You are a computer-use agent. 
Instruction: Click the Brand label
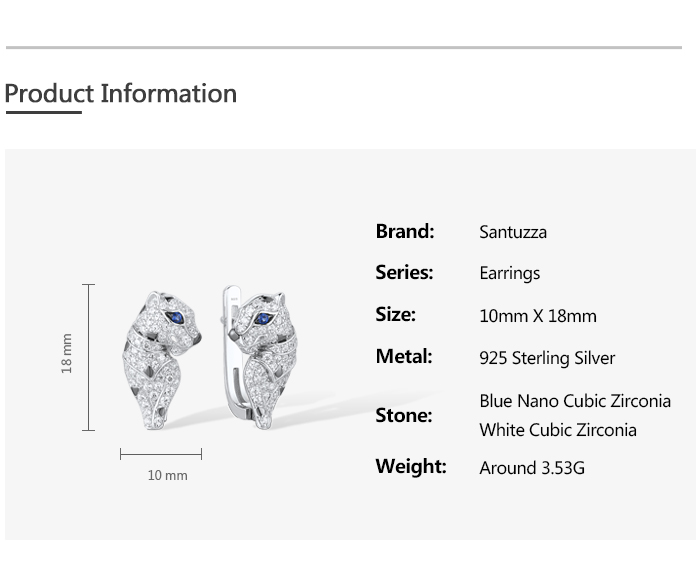pyautogui.click(x=405, y=231)
